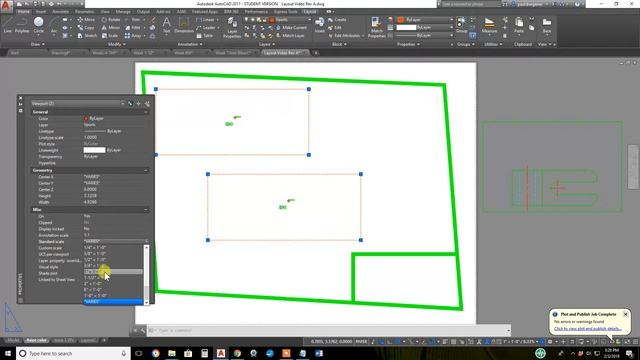Expand the Layers panel flyout
The height and width of the screenshot is (360, 640).
coord(267,44)
